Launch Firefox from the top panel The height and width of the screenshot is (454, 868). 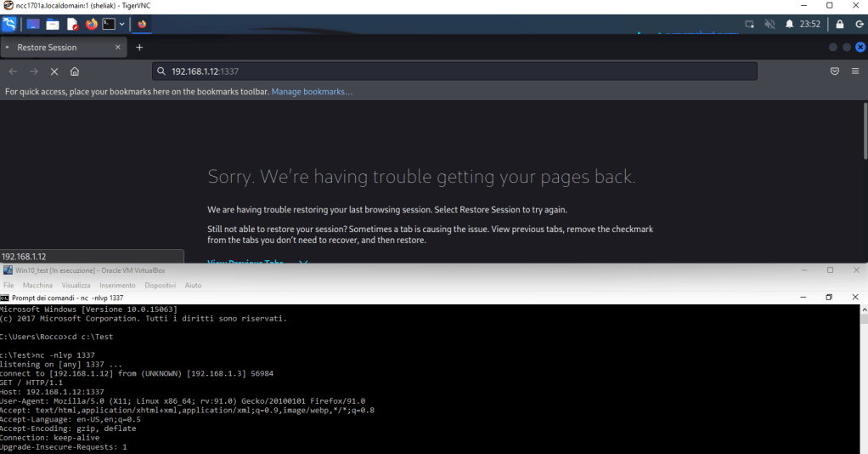(92, 25)
